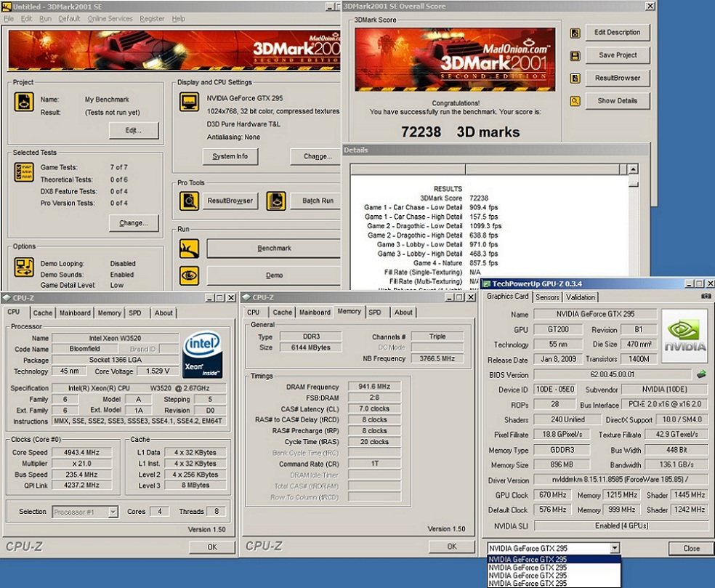Click the 3DMark2001 title bar icon
Viewport: 715px width, 588px height.
click(7, 7)
